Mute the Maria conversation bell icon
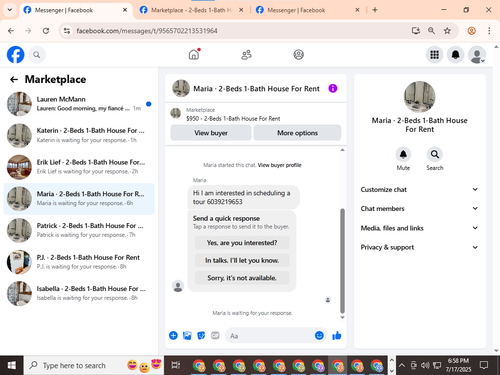The width and height of the screenshot is (500, 375). click(x=403, y=154)
